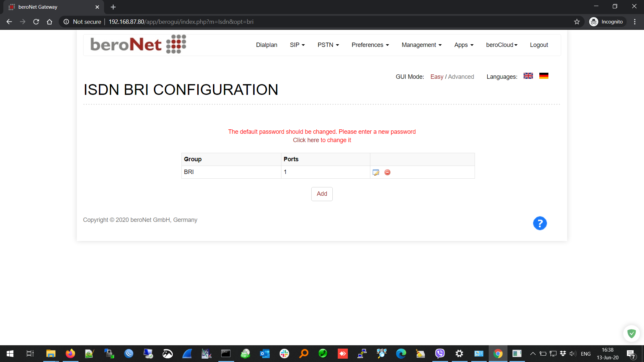644x362 pixels.
Task: Click the red delete icon in BRI row
Action: click(387, 172)
